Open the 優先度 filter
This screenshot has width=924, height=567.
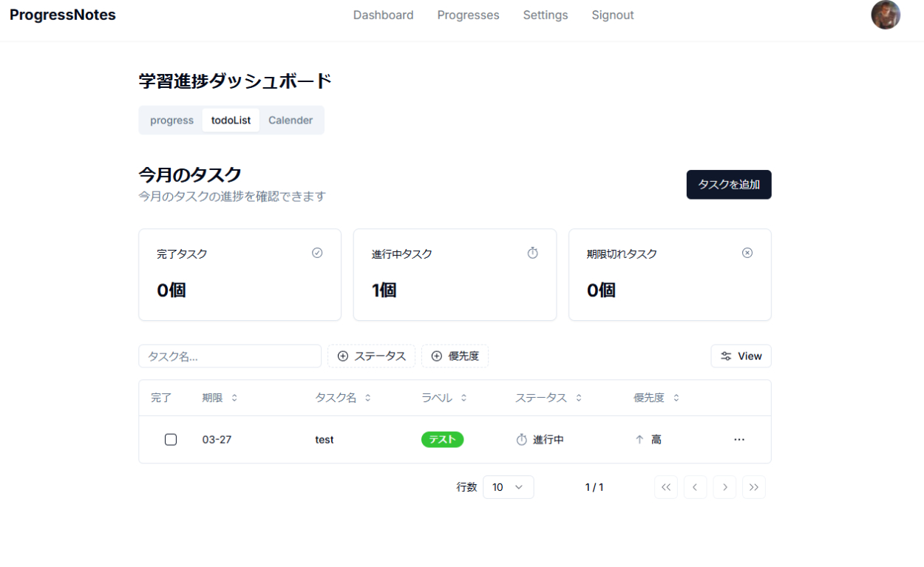click(x=455, y=356)
